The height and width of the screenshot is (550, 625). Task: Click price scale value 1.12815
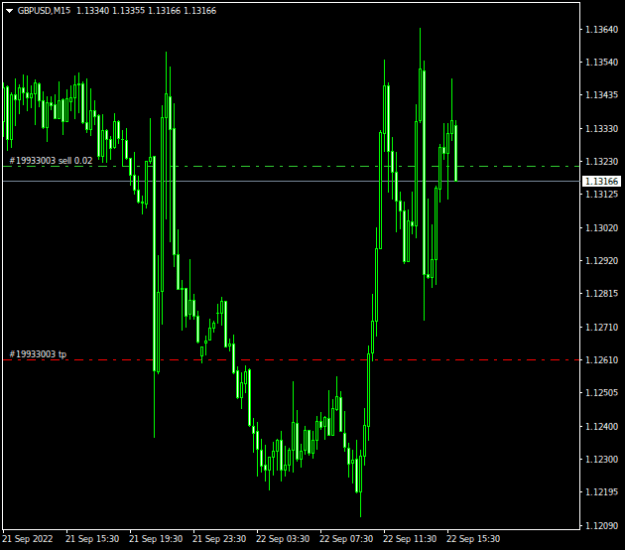tap(601, 294)
